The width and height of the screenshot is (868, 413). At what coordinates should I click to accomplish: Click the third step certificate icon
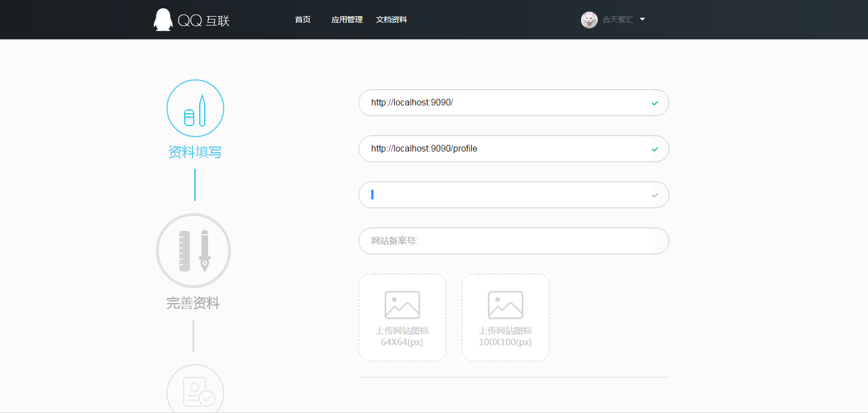point(195,392)
